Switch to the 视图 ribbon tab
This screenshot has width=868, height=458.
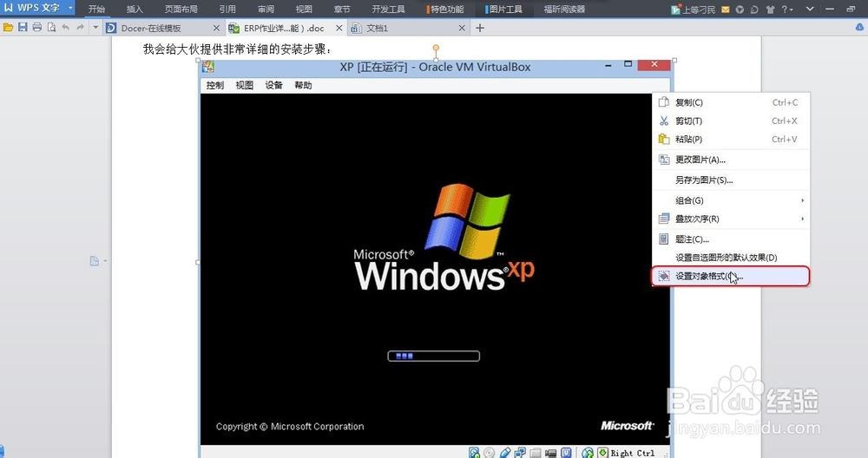[x=303, y=9]
